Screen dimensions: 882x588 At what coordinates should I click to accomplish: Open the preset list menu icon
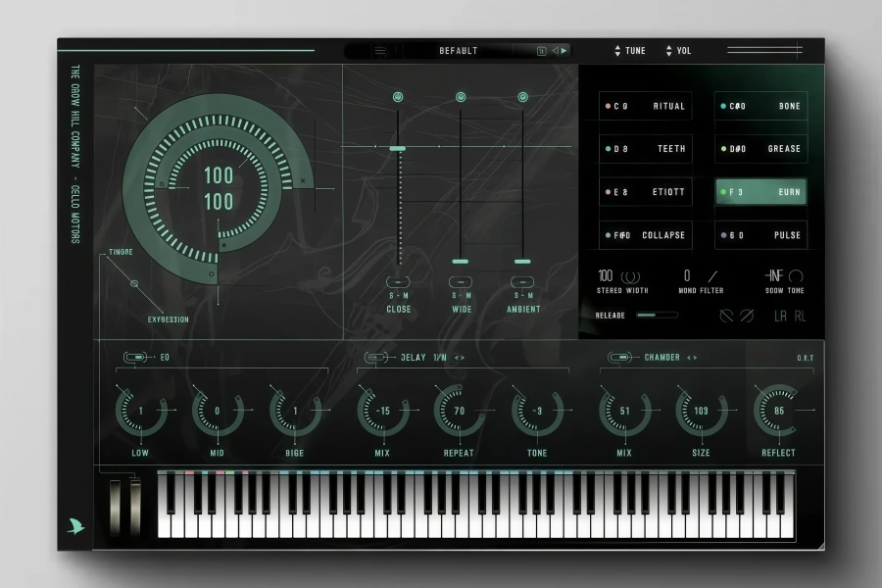coord(380,51)
